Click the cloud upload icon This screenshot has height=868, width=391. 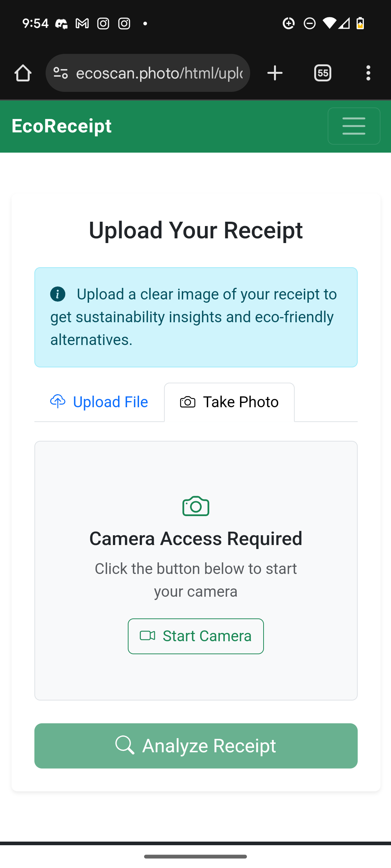(58, 401)
